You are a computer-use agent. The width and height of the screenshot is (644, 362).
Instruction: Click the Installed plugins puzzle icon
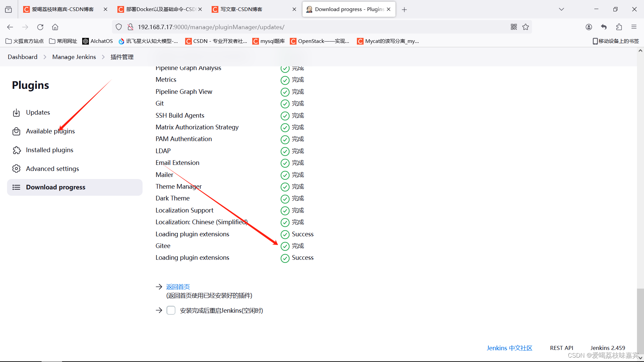tap(16, 150)
